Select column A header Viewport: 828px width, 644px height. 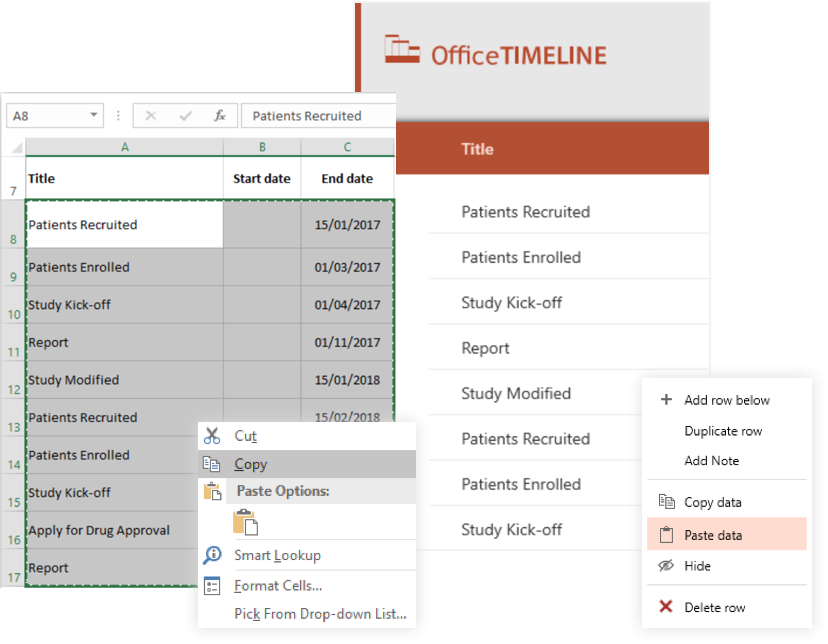[125, 147]
